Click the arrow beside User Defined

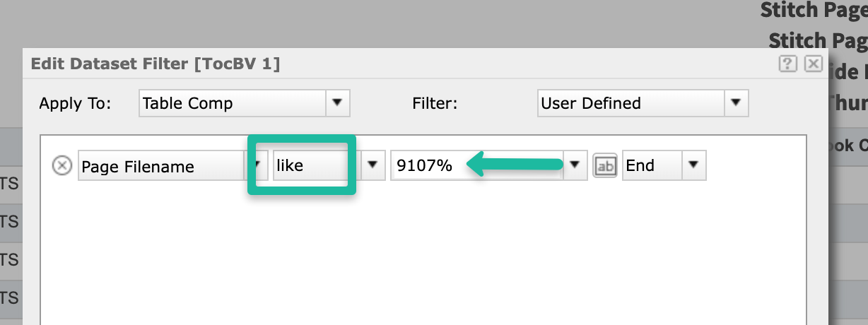tap(736, 103)
